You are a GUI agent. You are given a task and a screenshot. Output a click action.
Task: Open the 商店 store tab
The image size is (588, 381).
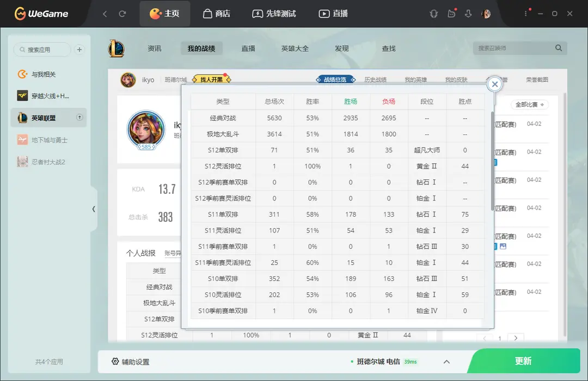tap(216, 14)
